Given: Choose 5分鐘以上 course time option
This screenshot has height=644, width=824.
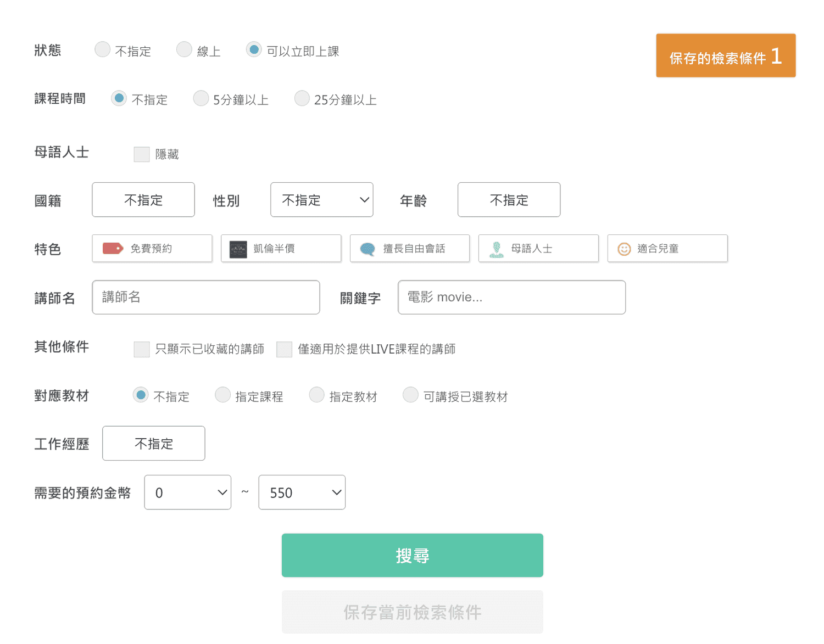Looking at the screenshot, I should click(201, 98).
